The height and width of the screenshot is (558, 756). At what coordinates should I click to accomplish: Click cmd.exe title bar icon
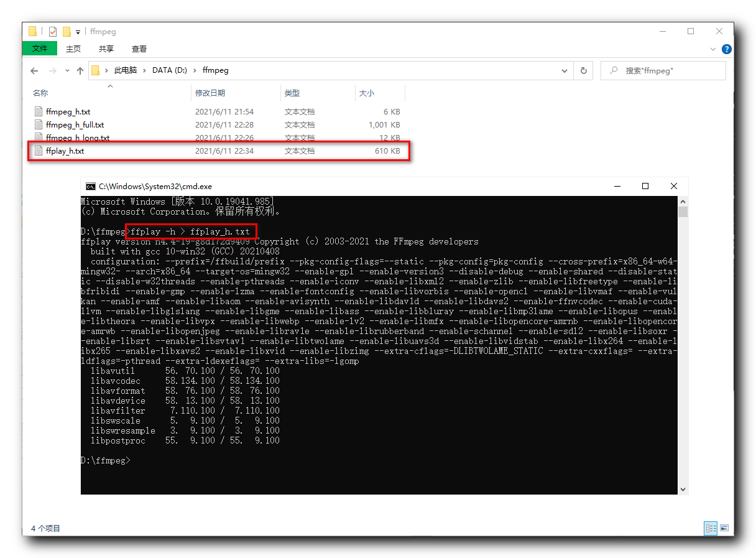(x=91, y=186)
